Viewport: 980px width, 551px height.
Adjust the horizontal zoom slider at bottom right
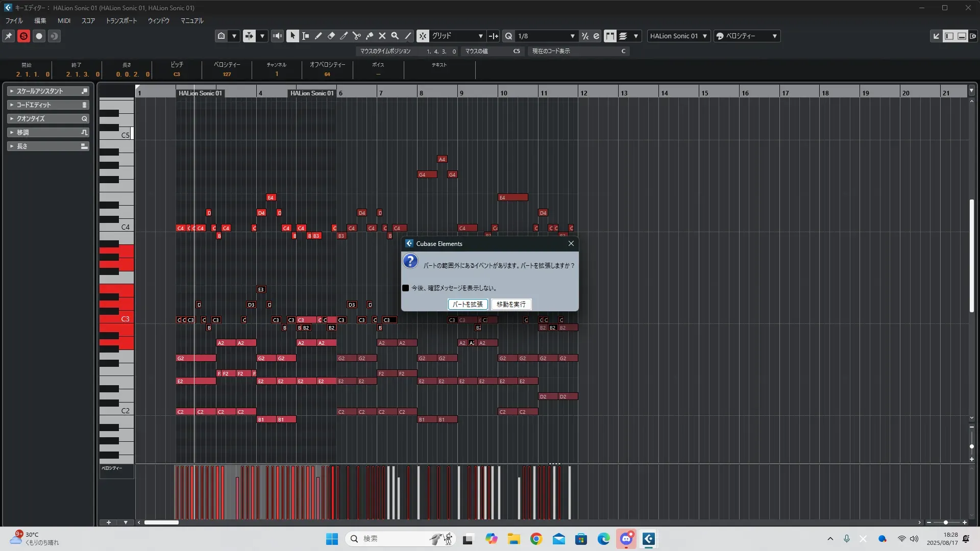point(945,522)
